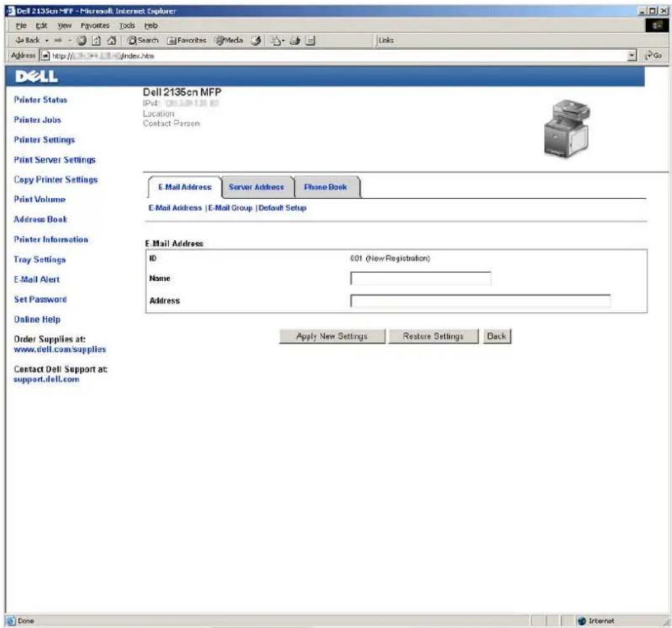
Task: Open the Print Volume page
Action: pyautogui.click(x=39, y=199)
